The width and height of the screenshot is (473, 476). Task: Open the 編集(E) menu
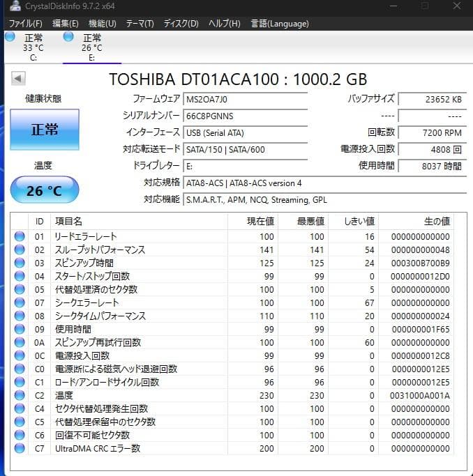click(66, 24)
